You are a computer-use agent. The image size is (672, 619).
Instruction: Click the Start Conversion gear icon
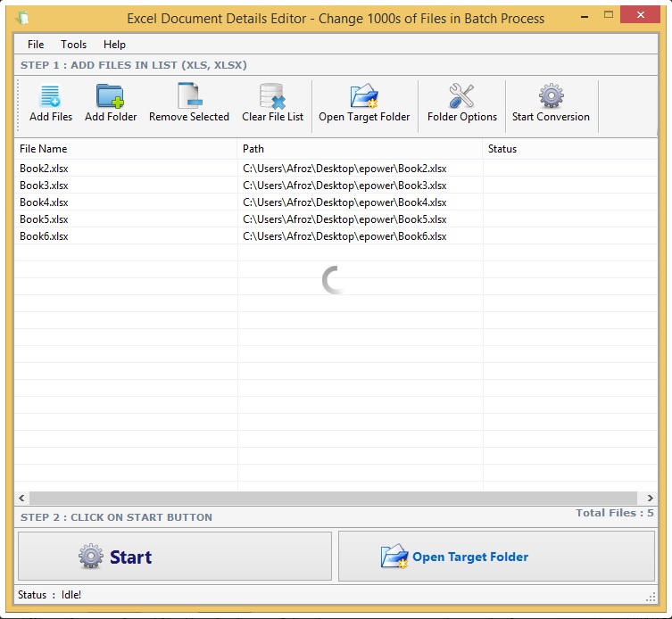click(551, 96)
